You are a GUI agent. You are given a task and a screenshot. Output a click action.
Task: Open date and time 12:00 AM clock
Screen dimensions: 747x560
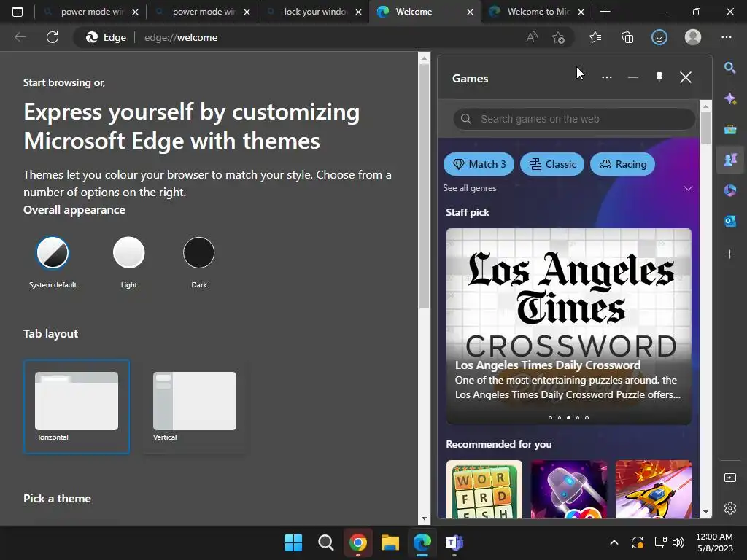pyautogui.click(x=715, y=542)
